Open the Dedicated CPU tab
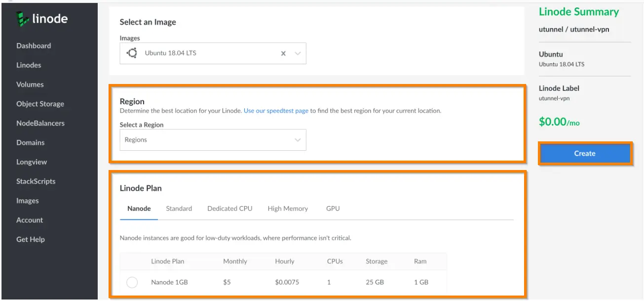The height and width of the screenshot is (301, 644). pyautogui.click(x=229, y=209)
